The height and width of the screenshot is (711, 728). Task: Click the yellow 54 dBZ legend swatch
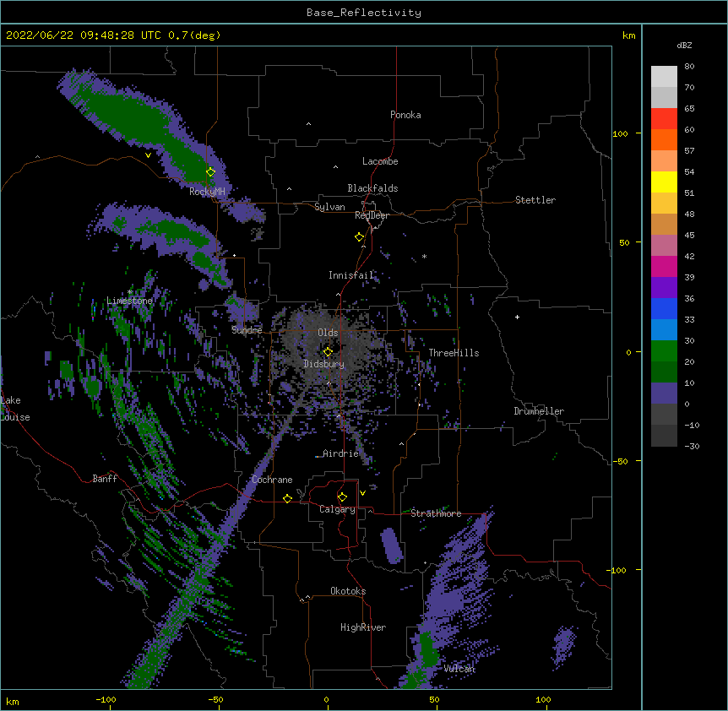[664, 182]
